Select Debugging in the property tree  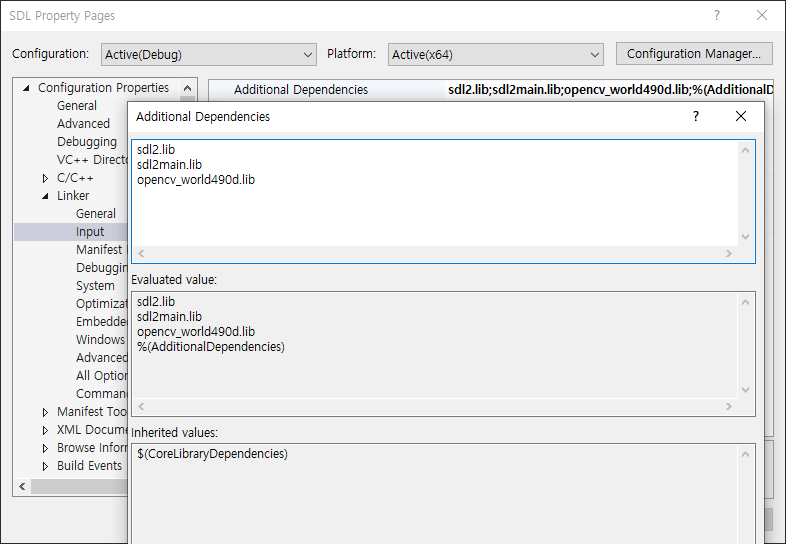87,142
